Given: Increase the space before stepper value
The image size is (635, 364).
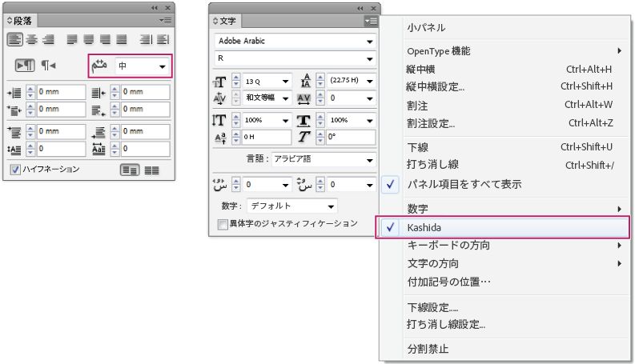Looking at the screenshot, I should click(30, 128).
